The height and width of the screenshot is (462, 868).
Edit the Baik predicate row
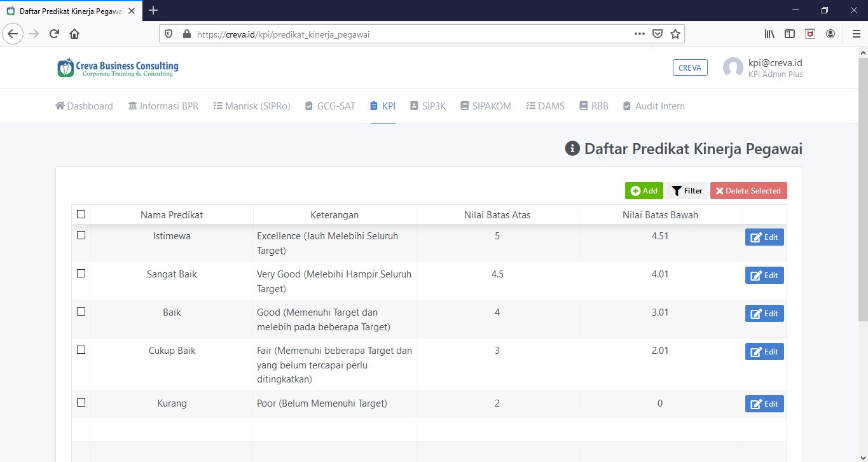point(764,314)
